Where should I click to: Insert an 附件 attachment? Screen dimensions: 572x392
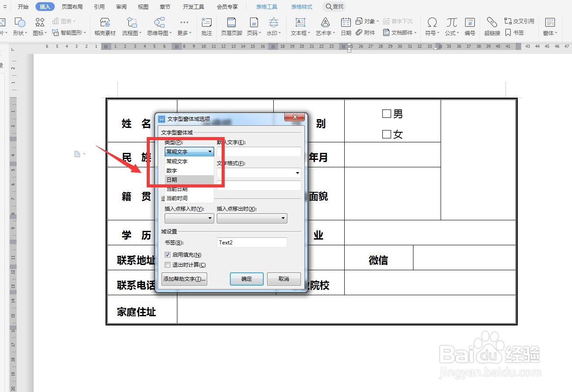tap(366, 33)
